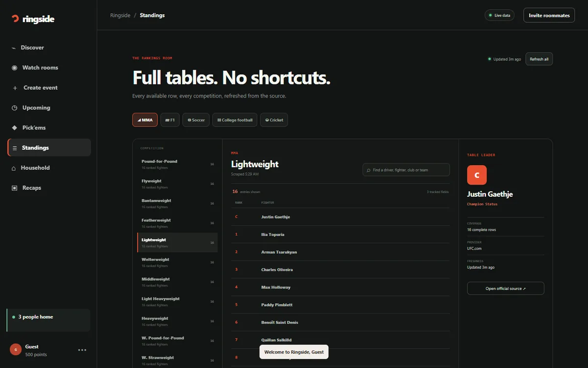Click the orange C champion badge

(477, 175)
